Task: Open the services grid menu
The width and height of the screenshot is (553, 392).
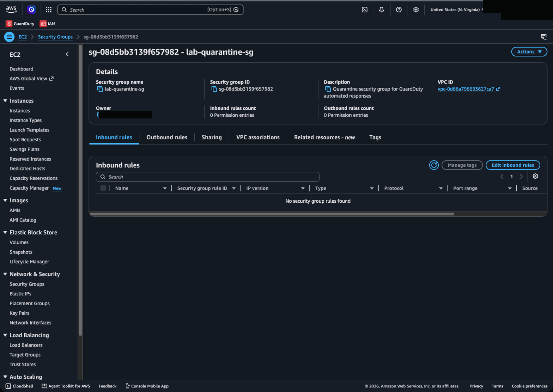Action: (49, 10)
